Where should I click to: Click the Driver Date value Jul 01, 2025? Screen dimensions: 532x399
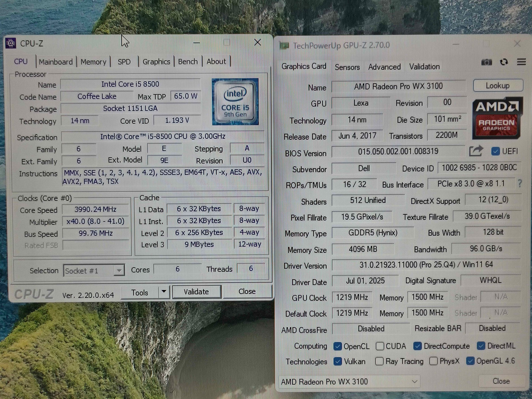365,281
